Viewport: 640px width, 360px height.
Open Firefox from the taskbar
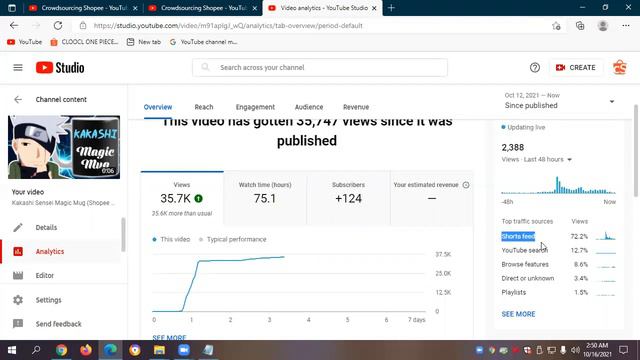(x=86, y=350)
